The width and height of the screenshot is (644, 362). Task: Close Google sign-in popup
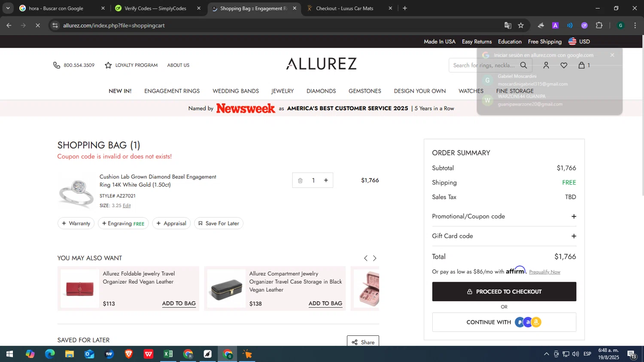pyautogui.click(x=612, y=55)
